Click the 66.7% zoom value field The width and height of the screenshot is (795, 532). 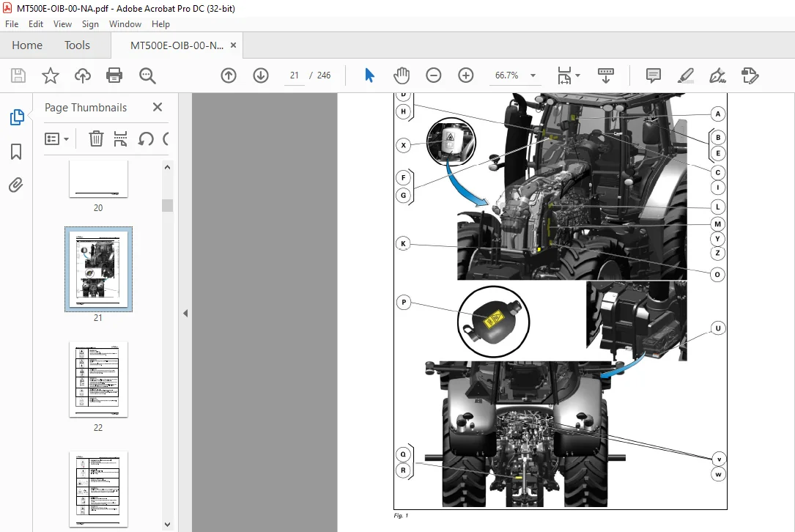tap(506, 75)
